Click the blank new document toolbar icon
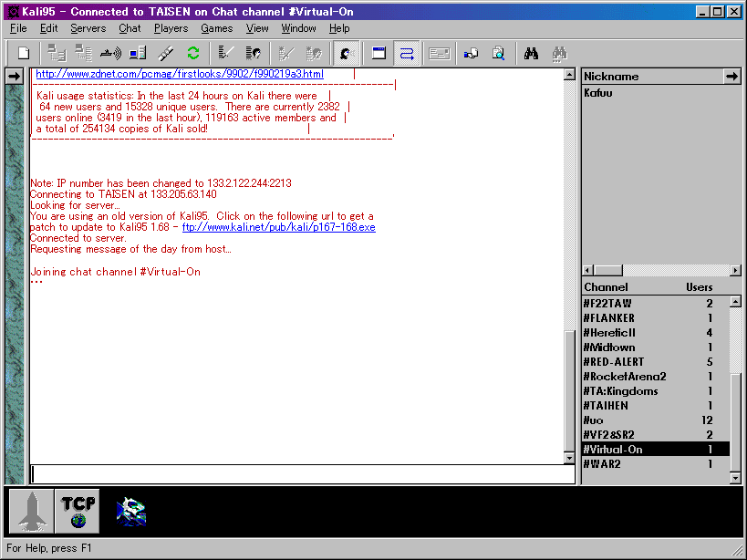 24,53
